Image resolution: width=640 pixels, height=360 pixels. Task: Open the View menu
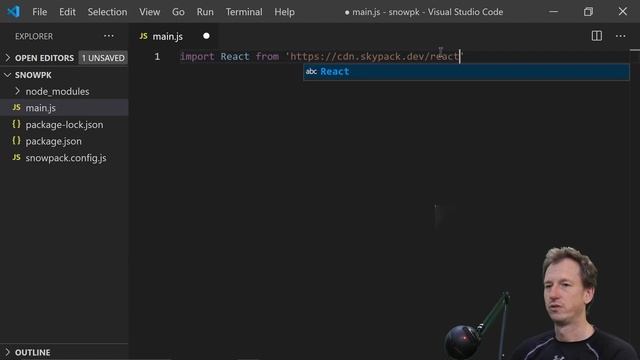click(x=149, y=12)
